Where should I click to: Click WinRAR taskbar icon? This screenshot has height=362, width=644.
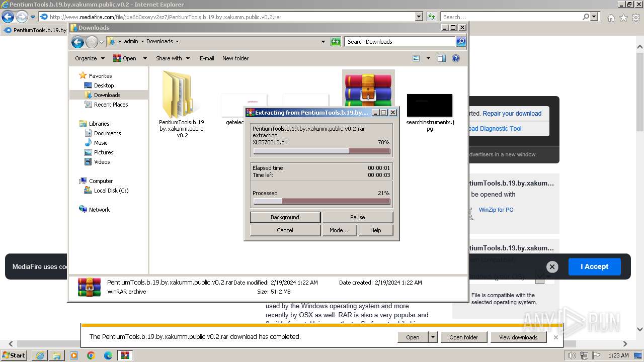click(x=125, y=355)
